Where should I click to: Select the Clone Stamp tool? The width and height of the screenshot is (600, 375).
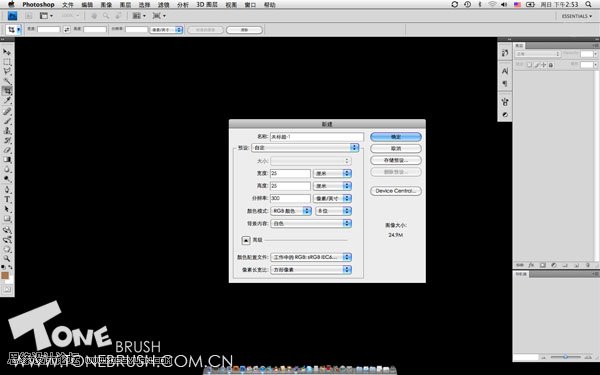(x=7, y=131)
